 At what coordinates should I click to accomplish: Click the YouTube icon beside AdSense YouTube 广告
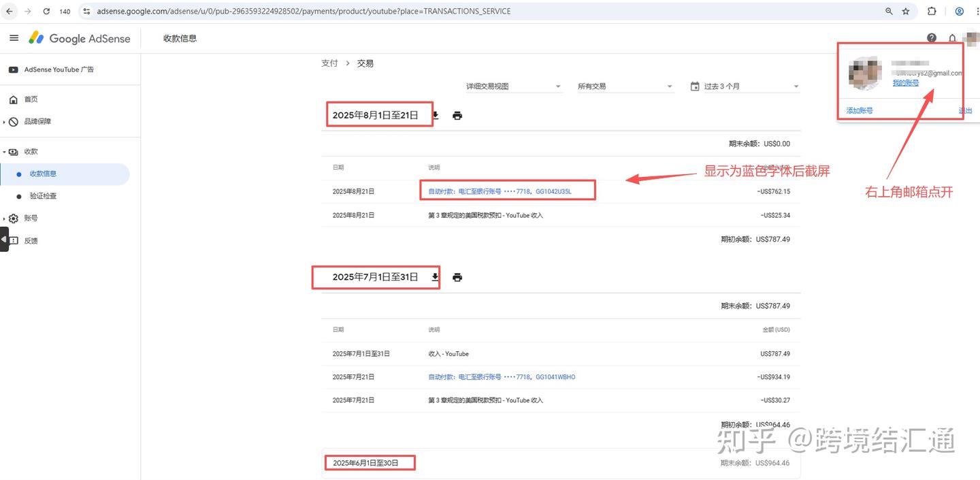coord(14,69)
